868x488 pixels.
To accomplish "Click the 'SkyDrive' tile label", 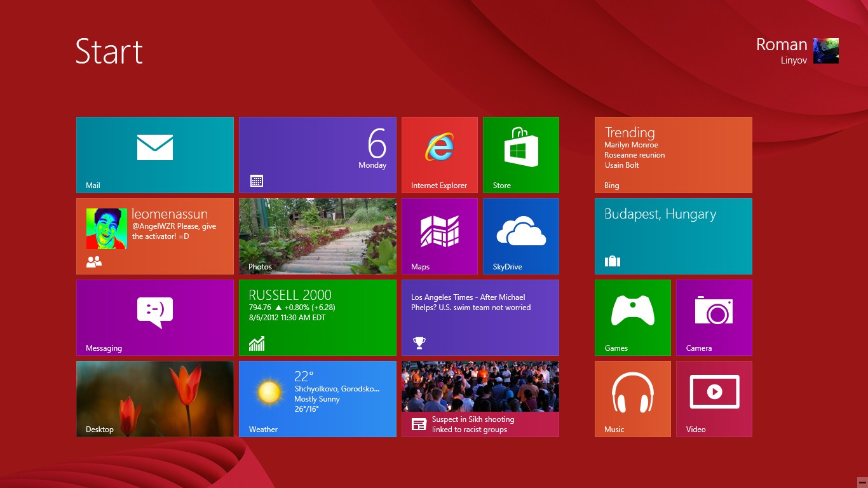I will click(507, 267).
